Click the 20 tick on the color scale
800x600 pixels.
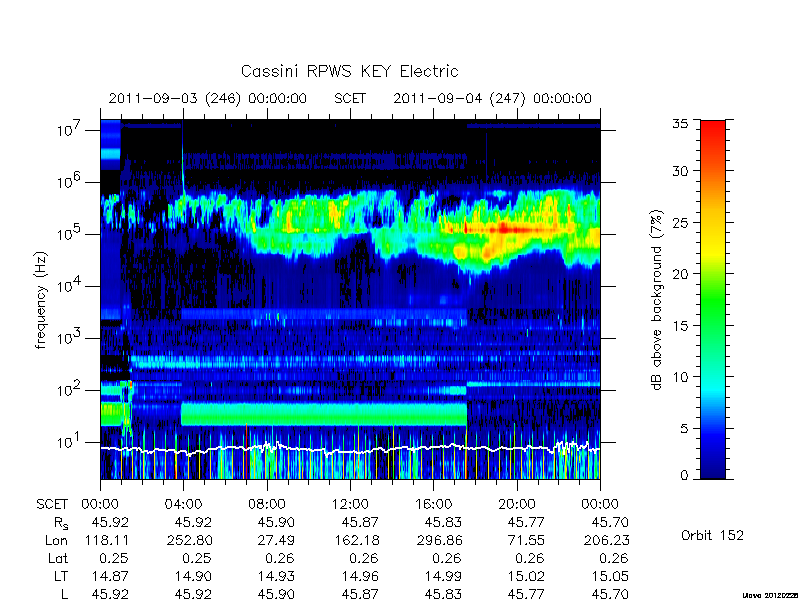tap(680, 273)
